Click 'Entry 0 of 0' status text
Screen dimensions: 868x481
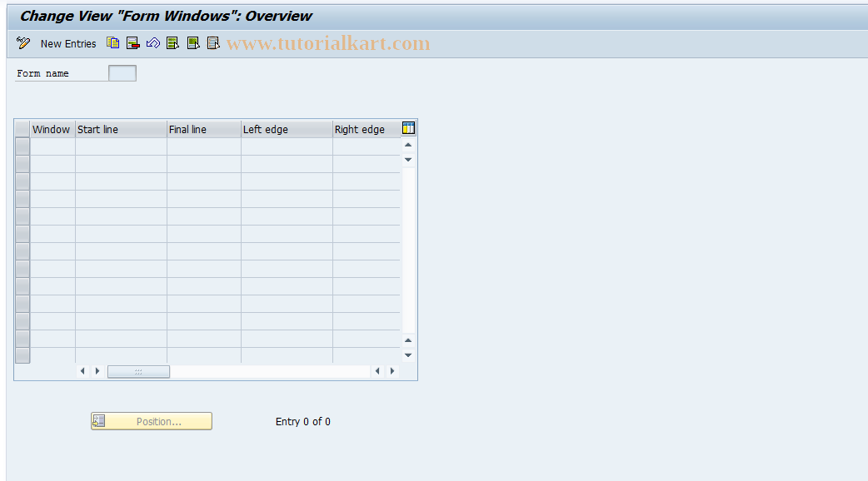[x=303, y=422]
